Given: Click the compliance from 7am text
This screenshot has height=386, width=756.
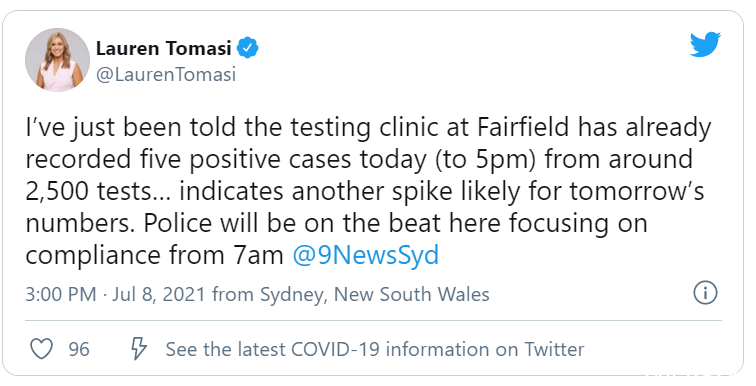Looking at the screenshot, I should 154,255.
